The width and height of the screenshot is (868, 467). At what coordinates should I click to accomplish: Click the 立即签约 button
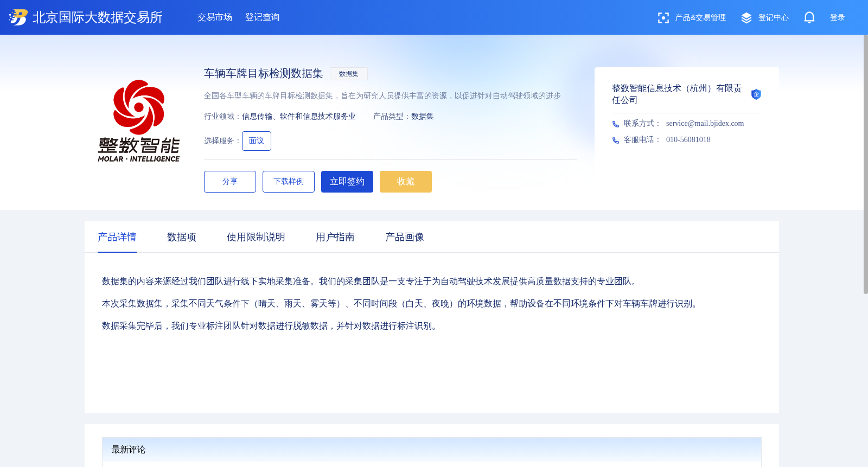(x=347, y=182)
